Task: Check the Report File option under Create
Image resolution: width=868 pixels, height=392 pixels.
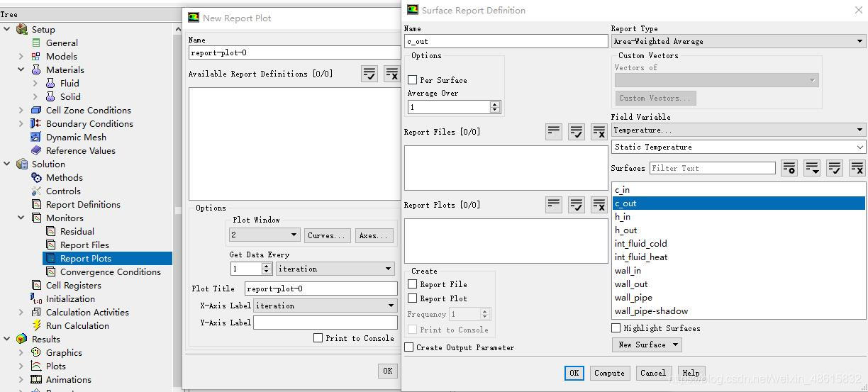Action: pyautogui.click(x=413, y=284)
